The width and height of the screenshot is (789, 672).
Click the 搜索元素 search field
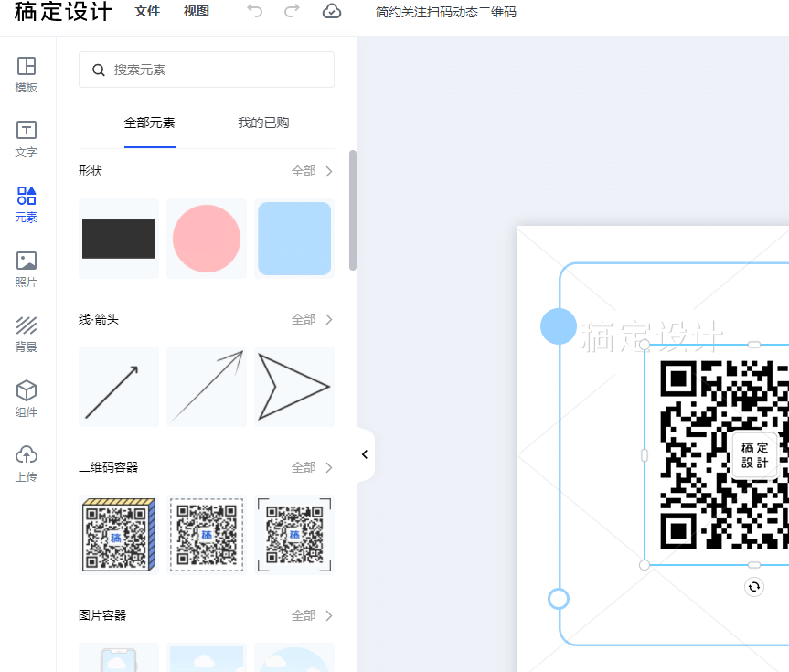pyautogui.click(x=207, y=69)
